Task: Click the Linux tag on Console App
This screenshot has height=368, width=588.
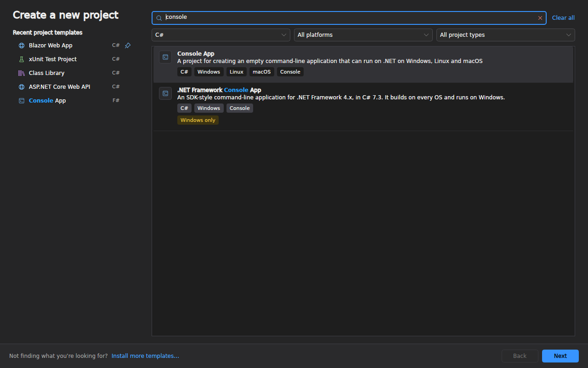Action: [237, 72]
